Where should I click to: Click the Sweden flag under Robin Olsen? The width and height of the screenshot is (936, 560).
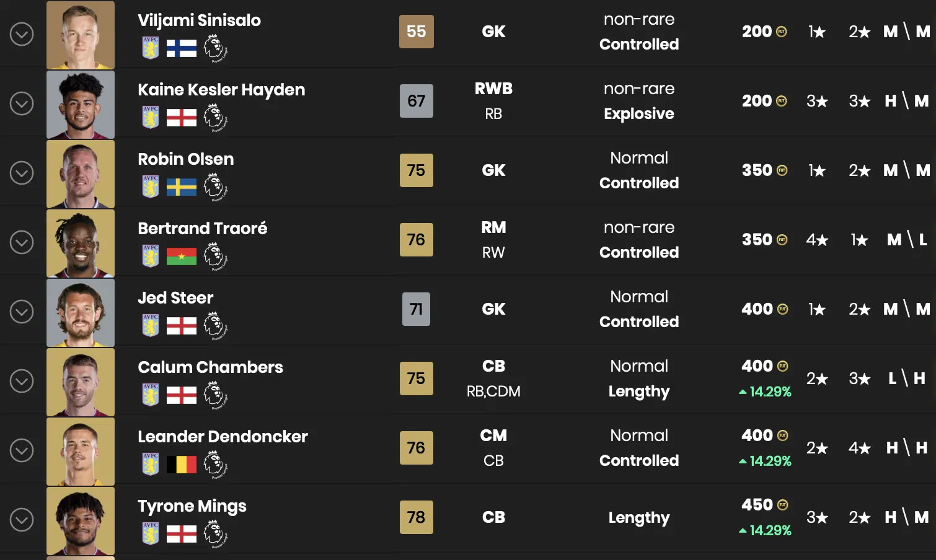(x=182, y=187)
